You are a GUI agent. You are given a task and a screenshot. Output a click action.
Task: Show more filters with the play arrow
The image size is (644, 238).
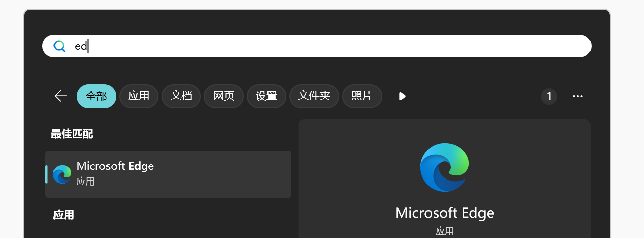coord(402,96)
